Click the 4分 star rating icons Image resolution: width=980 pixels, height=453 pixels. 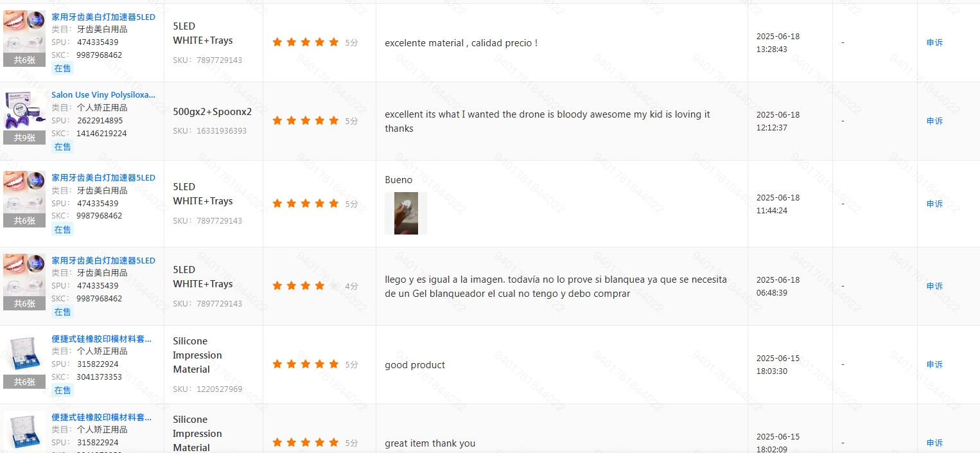click(x=305, y=286)
